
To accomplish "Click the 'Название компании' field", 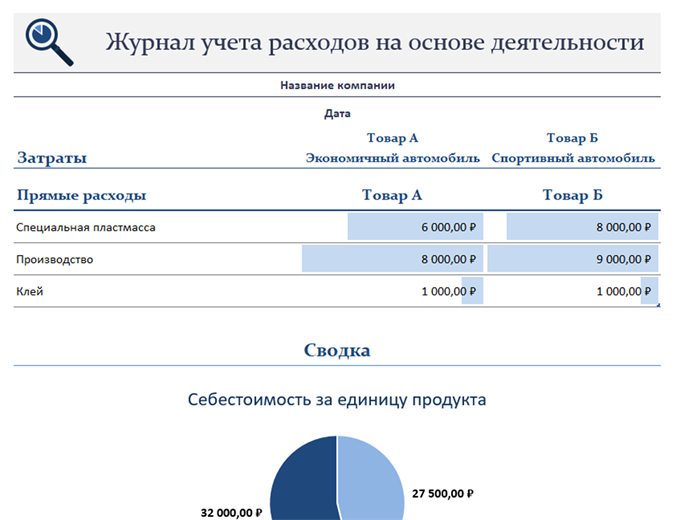I will click(x=337, y=85).
